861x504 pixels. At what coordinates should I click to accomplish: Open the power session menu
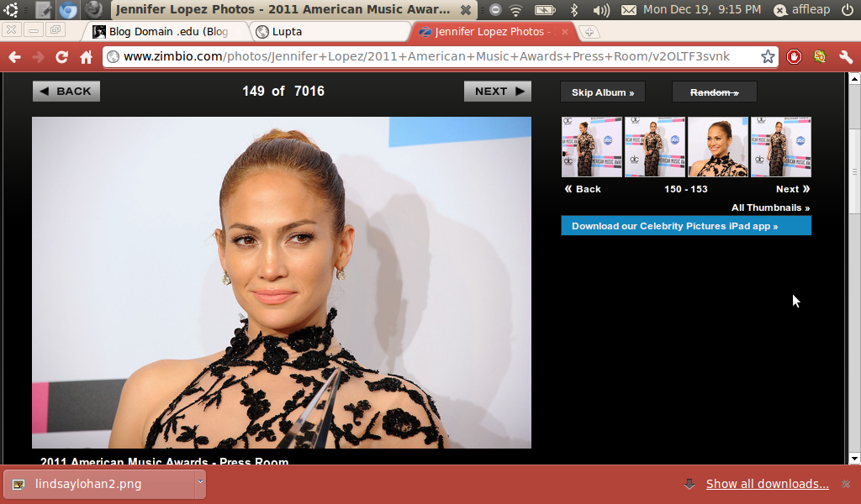tap(848, 9)
